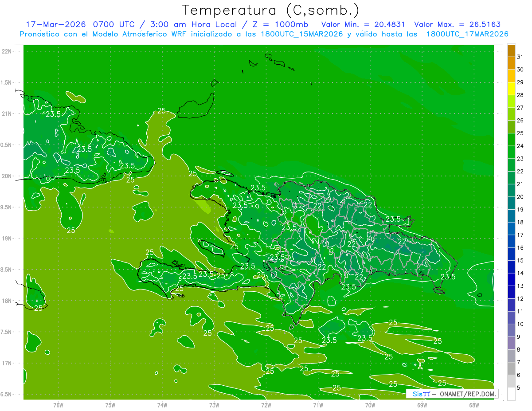Screen dimensions: 532x411
Task: Click the white swatch below legend label 5
Action: tap(511, 394)
